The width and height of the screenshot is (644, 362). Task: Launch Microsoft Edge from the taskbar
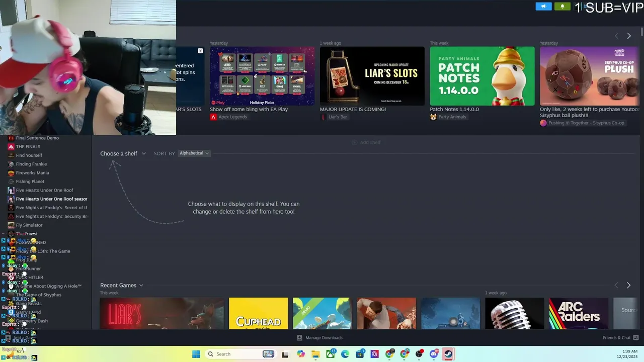pos(345,354)
